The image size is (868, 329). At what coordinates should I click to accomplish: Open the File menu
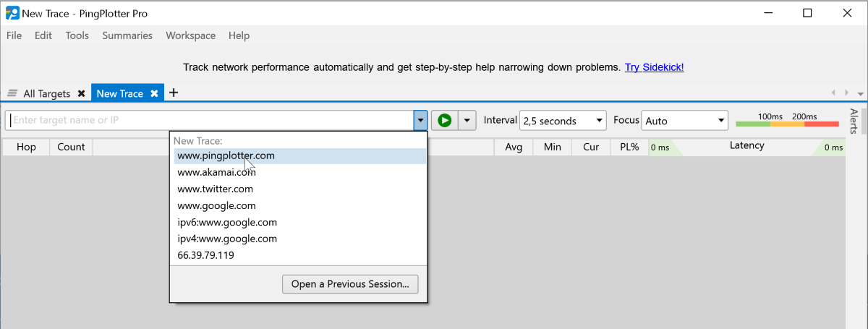pyautogui.click(x=14, y=35)
